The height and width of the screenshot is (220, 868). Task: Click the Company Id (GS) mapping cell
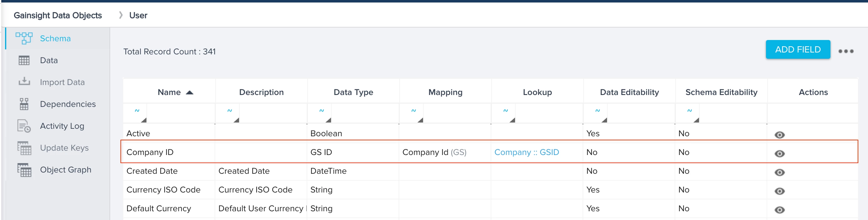(445, 152)
